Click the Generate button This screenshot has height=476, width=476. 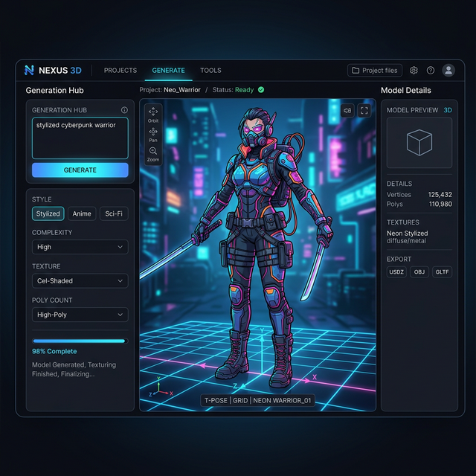(80, 170)
